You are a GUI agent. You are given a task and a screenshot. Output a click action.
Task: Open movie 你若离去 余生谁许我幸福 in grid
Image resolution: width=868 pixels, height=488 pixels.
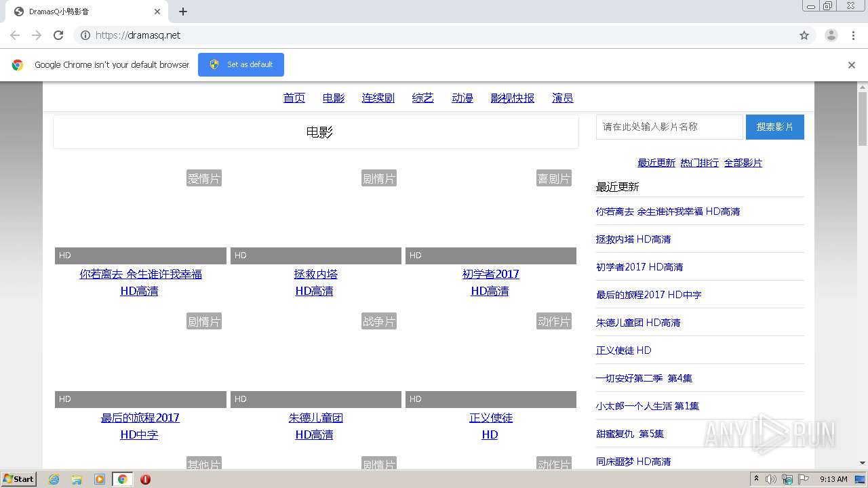tap(140, 274)
